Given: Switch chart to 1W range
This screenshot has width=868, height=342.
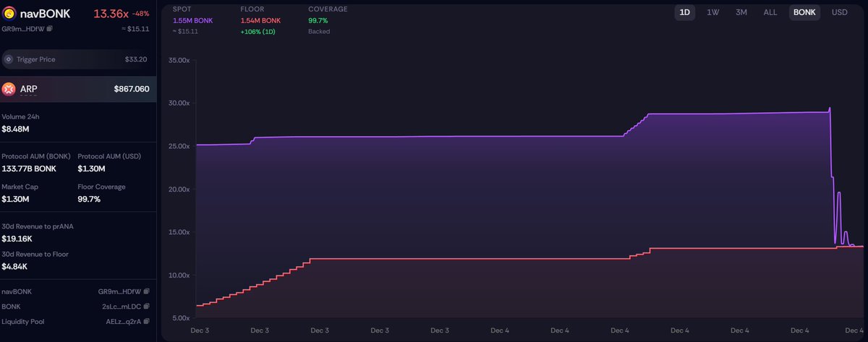Looking at the screenshot, I should [x=712, y=12].
